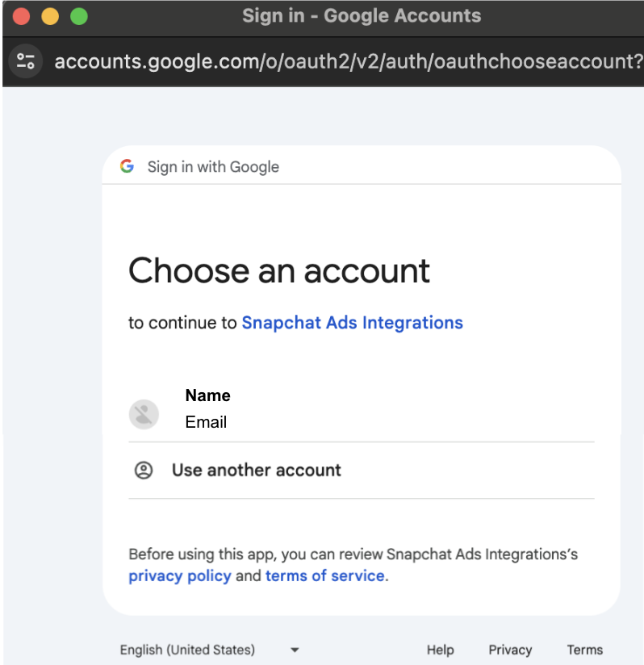Click the site permissions icon in the address bar
The height and width of the screenshot is (665, 644).
click(x=24, y=61)
